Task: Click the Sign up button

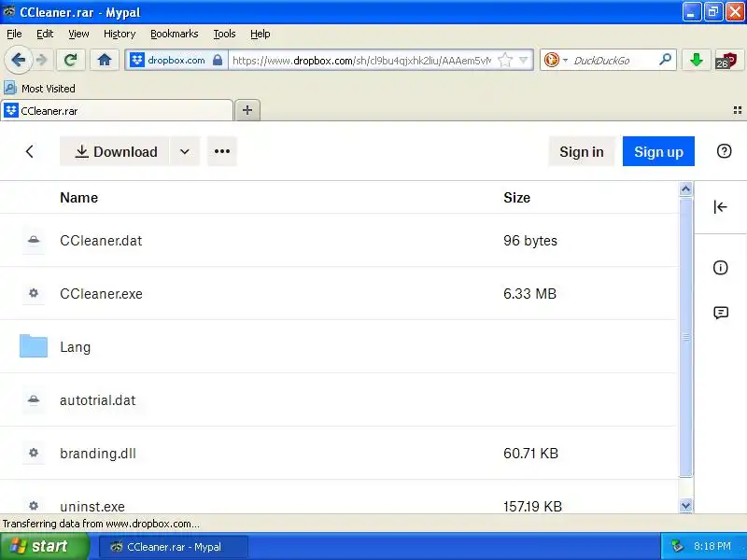Action: click(x=658, y=151)
